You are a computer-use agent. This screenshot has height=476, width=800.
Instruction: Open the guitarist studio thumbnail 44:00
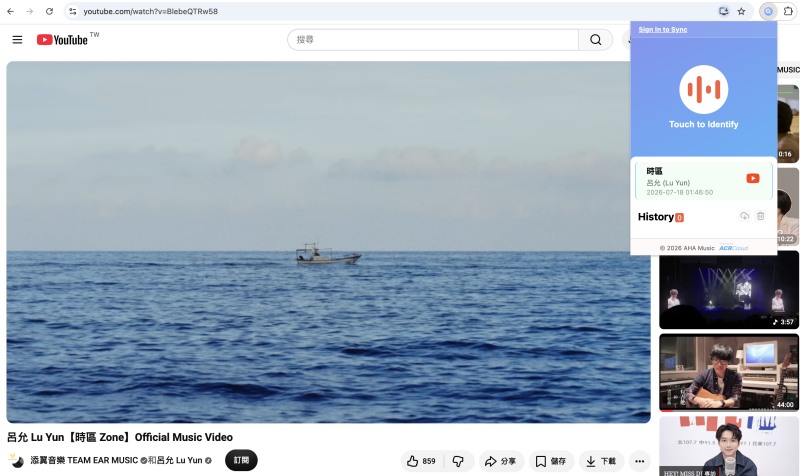coord(729,372)
